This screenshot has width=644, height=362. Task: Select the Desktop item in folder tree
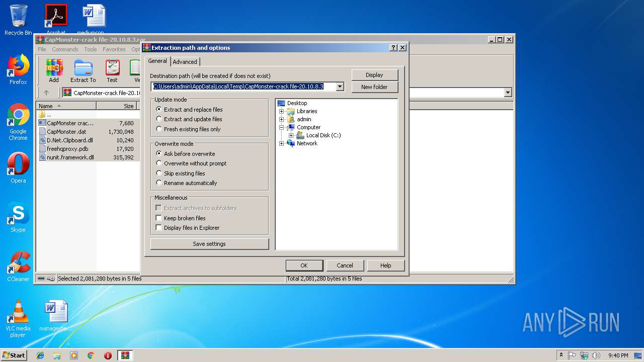pos(297,103)
